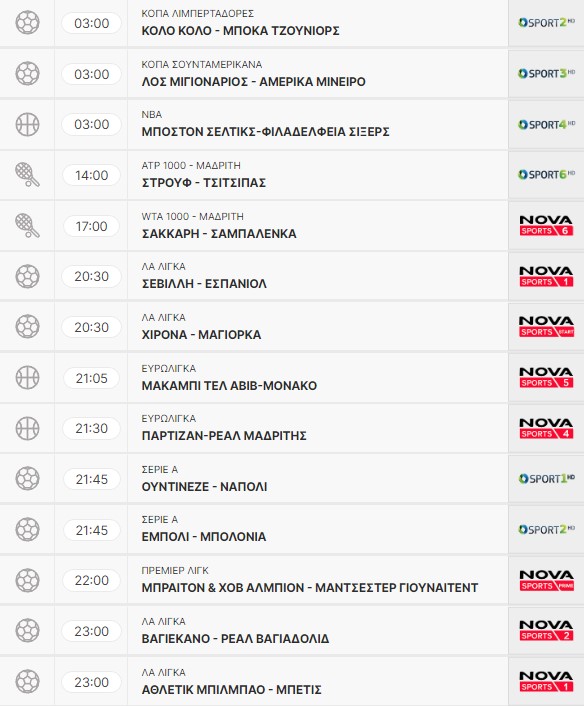Click the soccer ball icon beside ΚΟΛΟ ΚΟΛΟ match
584x706 pixels.
[x=27, y=23]
